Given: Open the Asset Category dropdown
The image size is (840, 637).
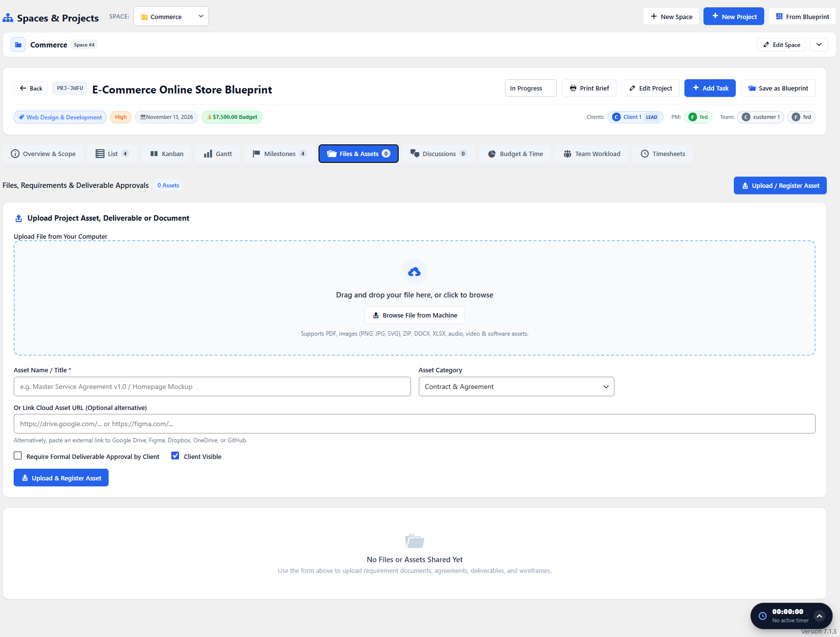Looking at the screenshot, I should (516, 387).
